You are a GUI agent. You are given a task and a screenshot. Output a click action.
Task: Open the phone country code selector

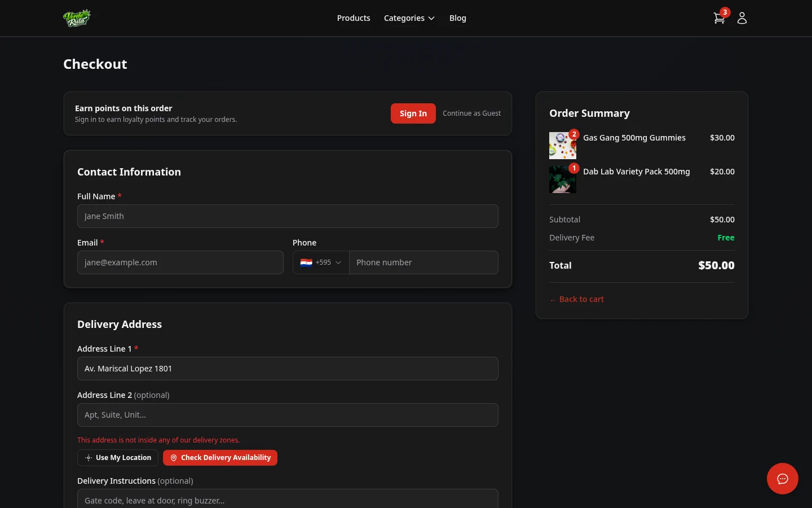pyautogui.click(x=321, y=262)
